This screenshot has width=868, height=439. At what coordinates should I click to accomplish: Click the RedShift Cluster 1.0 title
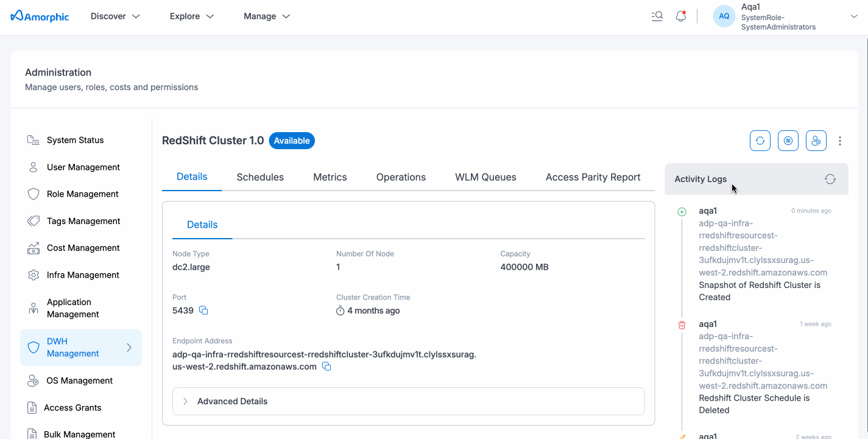click(x=213, y=141)
